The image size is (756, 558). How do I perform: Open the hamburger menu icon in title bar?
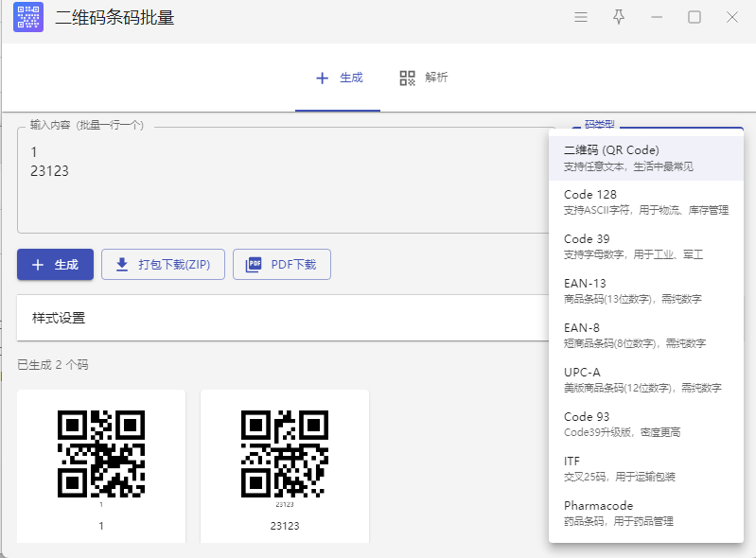581,17
